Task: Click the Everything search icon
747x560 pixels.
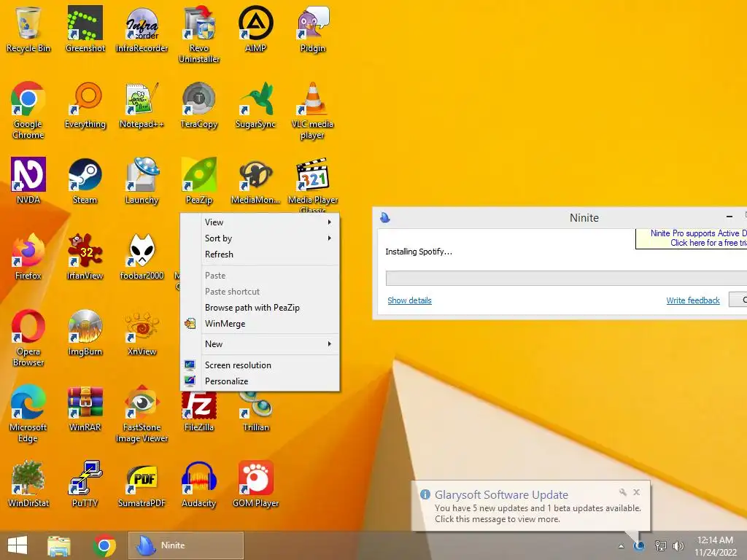Action: (85, 105)
